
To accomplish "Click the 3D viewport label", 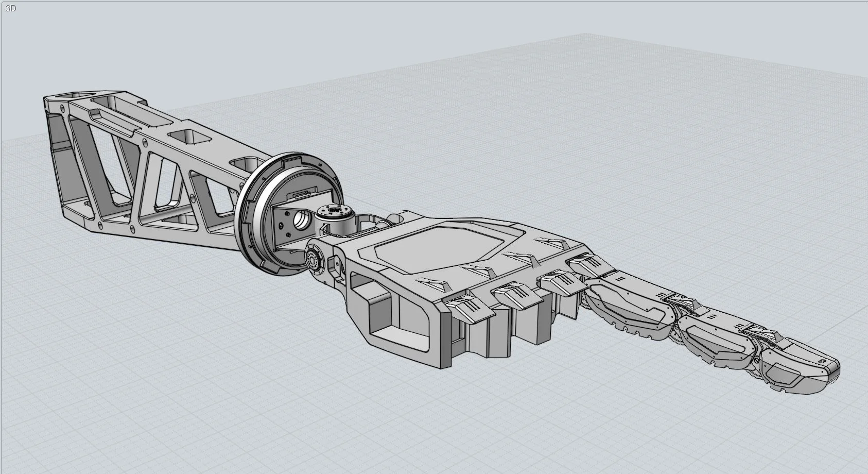I will coord(10,8).
